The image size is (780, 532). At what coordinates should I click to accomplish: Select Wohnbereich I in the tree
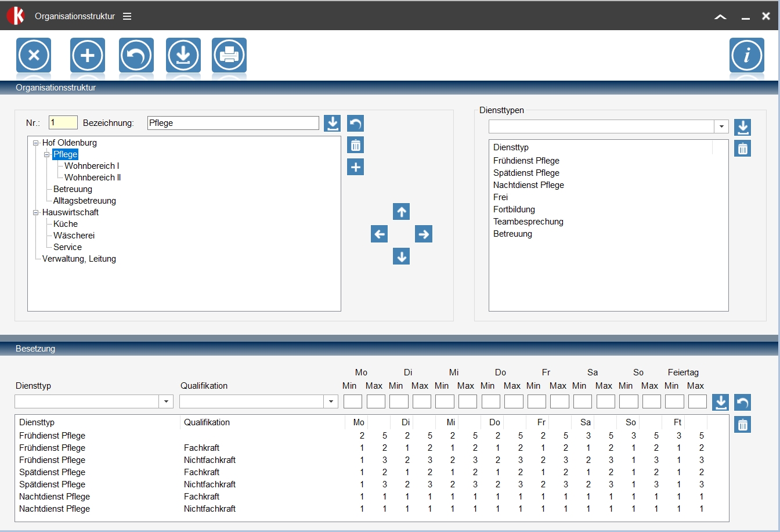(x=92, y=166)
